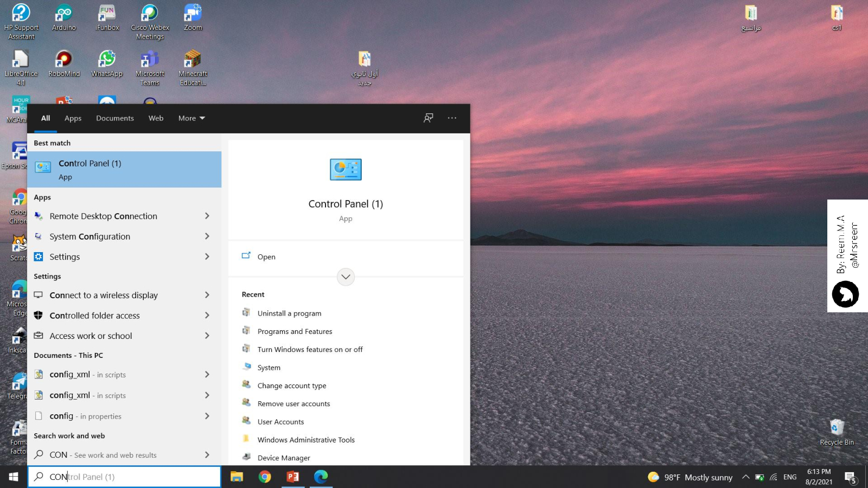Click the taskbar search text box
Viewport: 868px width, 488px height.
pyautogui.click(x=125, y=477)
